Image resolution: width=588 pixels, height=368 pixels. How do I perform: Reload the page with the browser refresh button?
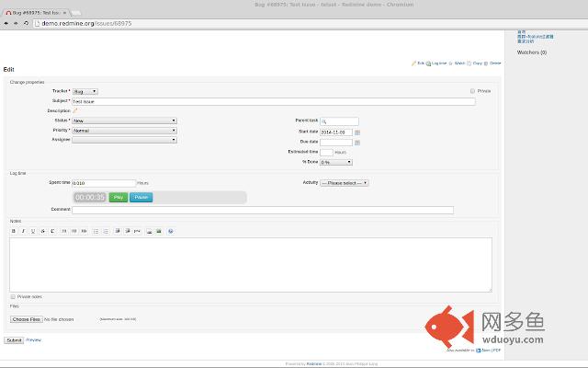pyautogui.click(x=26, y=23)
